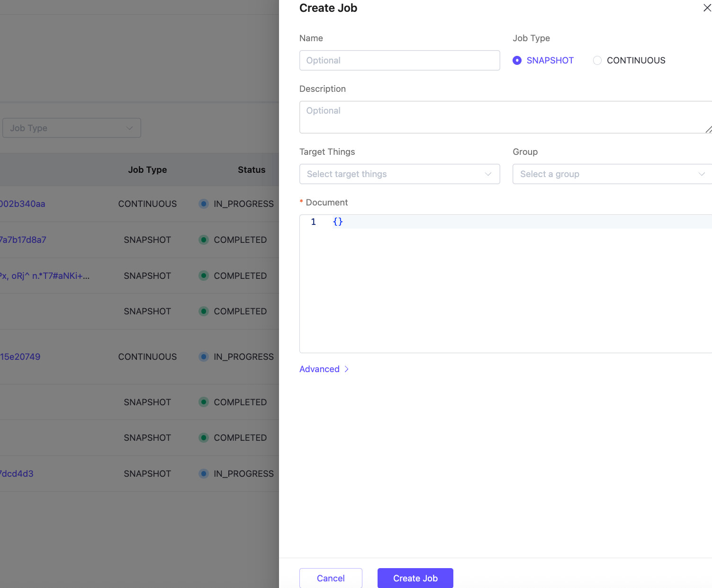Click the resize handle of Description box
The width and height of the screenshot is (712, 588).
pyautogui.click(x=708, y=130)
